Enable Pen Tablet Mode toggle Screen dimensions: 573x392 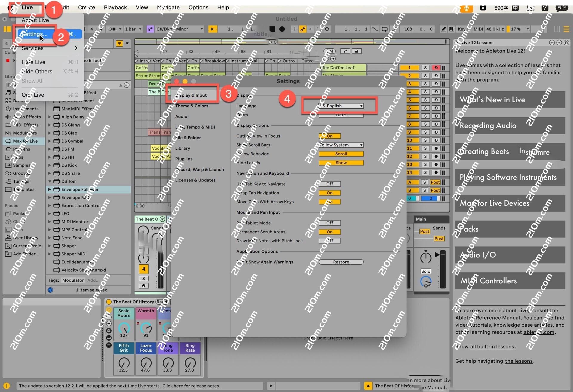tap(329, 223)
